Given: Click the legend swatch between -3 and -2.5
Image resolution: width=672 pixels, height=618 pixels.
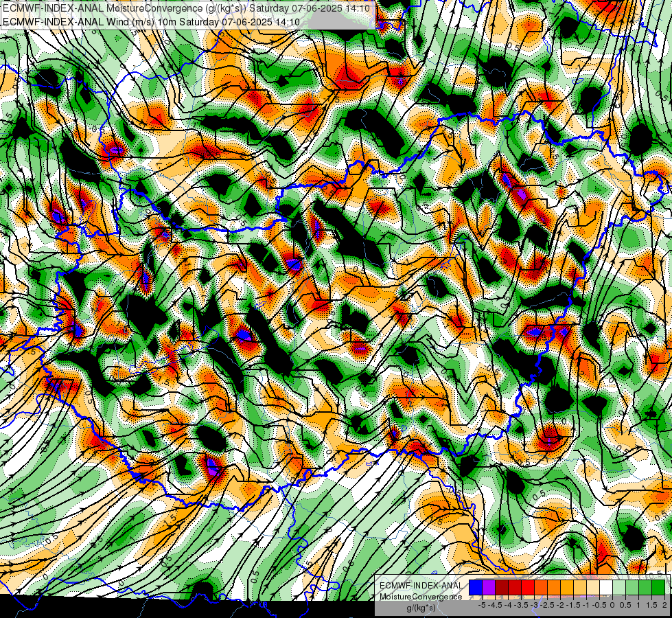Looking at the screenshot, I should (x=541, y=587).
